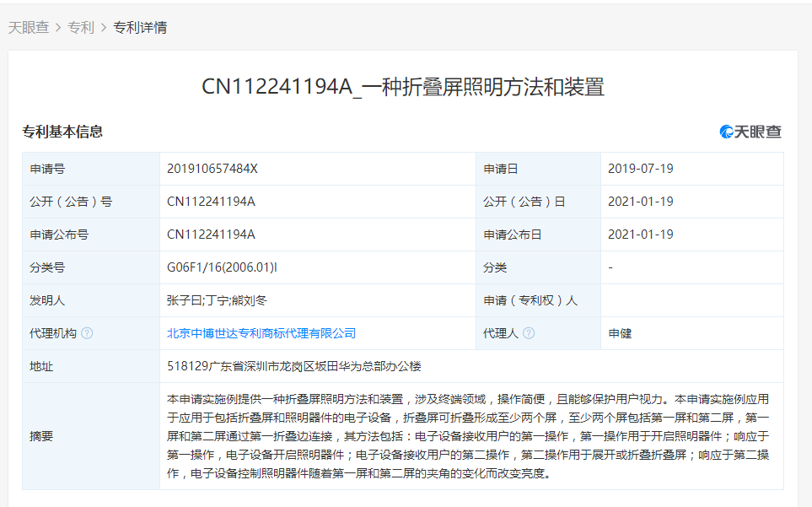Select application number 201910657484X
Screen dimensions: 812x507
[x=212, y=169]
